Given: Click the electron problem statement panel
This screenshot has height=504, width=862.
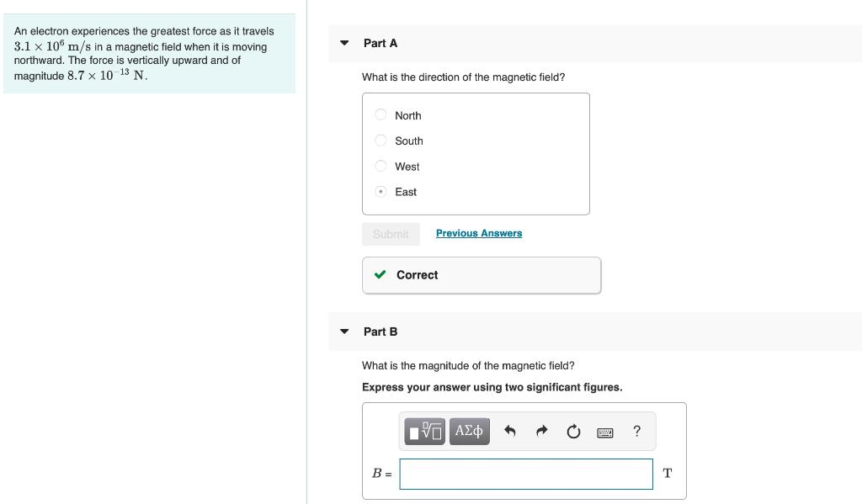Looking at the screenshot, I should point(149,53).
